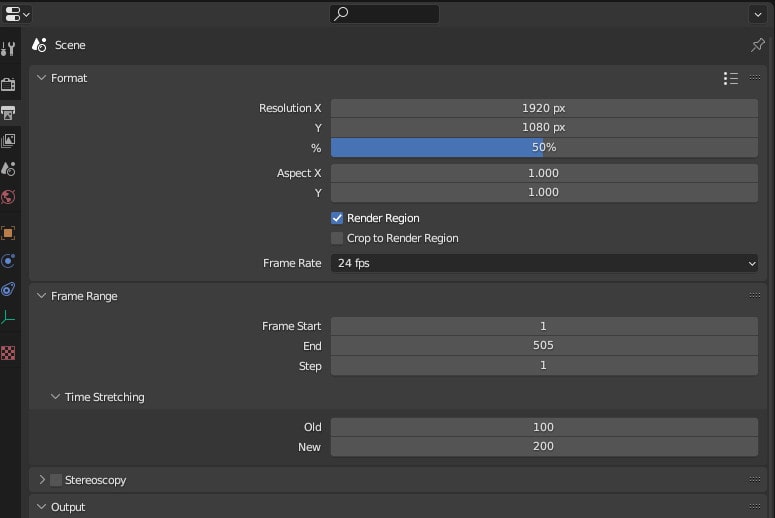Click the Frame Rate label
775x518 pixels.
[x=292, y=263]
